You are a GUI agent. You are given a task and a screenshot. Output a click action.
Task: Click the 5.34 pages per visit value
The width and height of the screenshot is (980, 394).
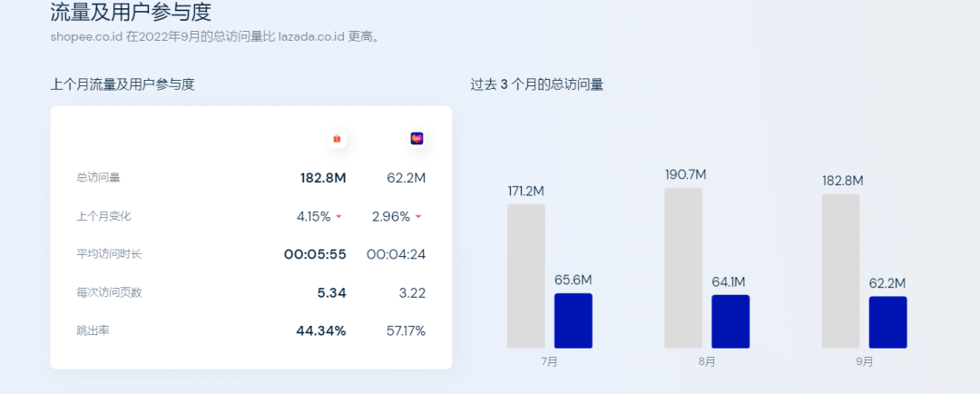[331, 292]
